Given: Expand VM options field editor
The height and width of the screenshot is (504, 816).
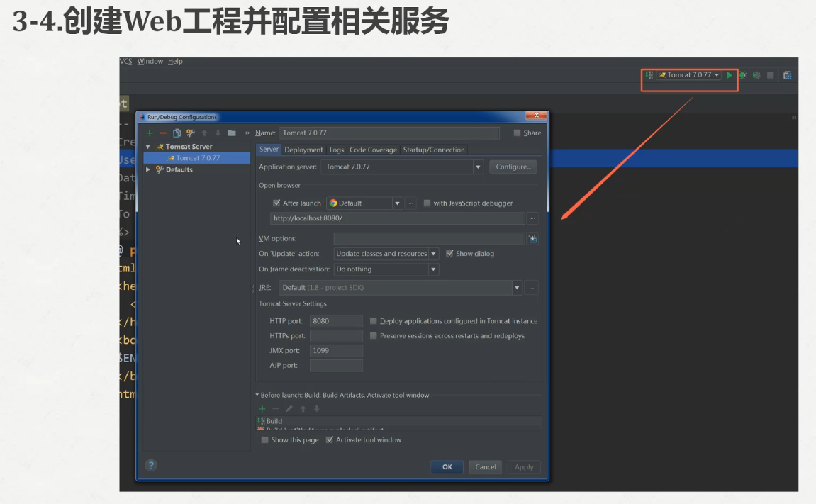Looking at the screenshot, I should (x=532, y=239).
